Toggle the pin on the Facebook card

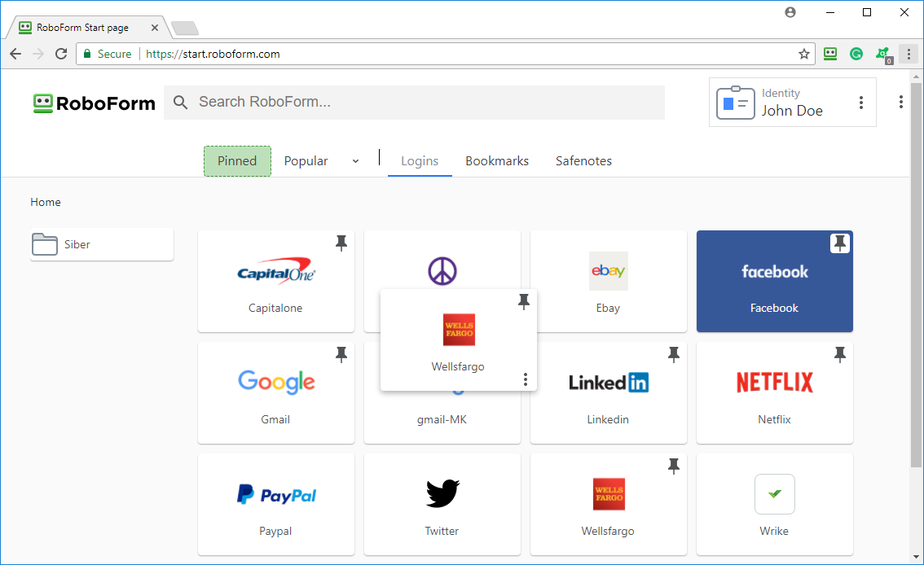click(x=840, y=243)
